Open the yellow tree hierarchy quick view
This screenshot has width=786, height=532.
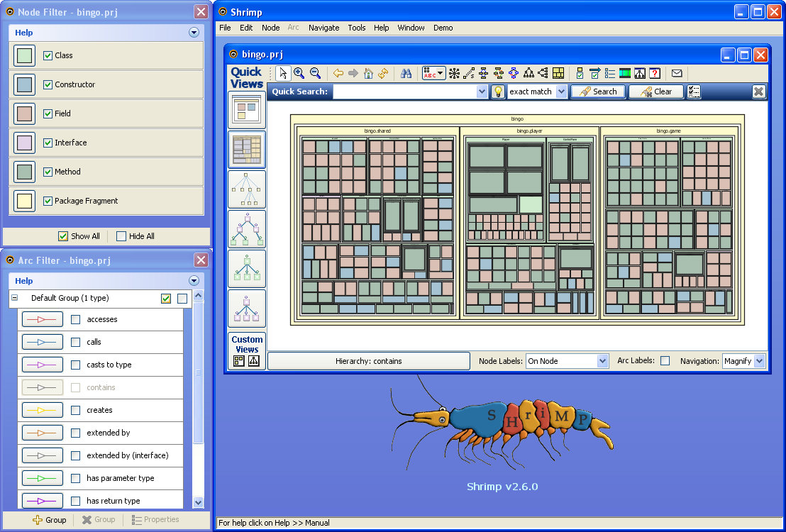(247, 189)
